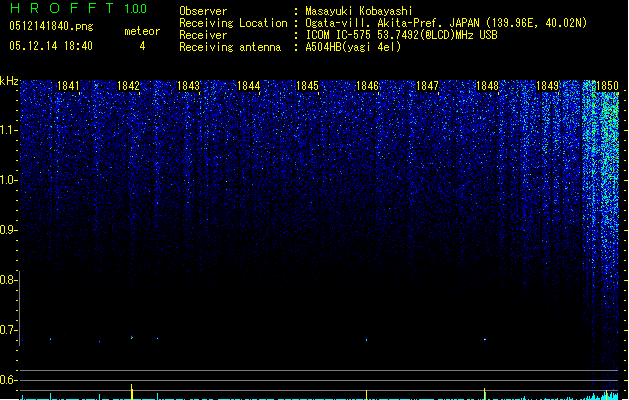Click the 1843 time marker
Image resolution: width=629 pixels, height=400 pixels.
pyautogui.click(x=189, y=86)
